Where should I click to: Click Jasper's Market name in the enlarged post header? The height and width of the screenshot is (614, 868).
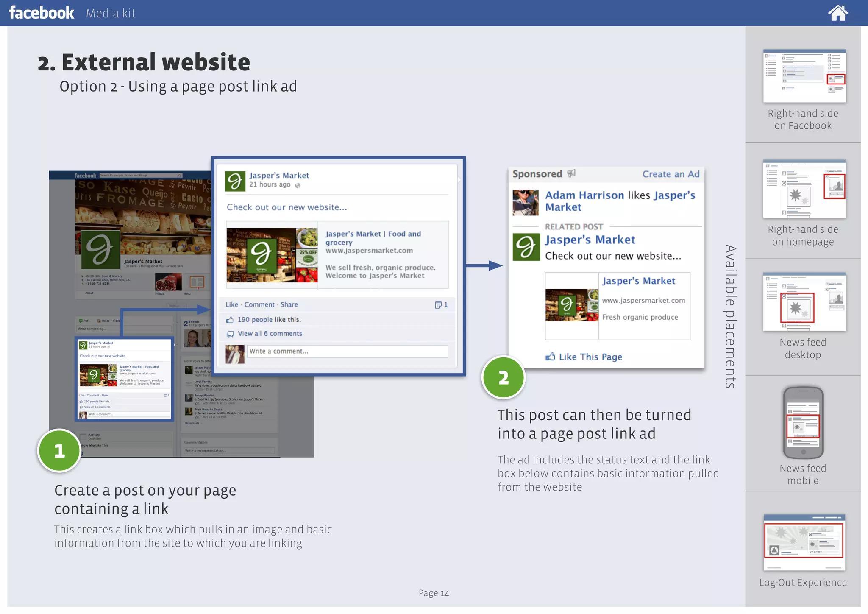(x=279, y=175)
